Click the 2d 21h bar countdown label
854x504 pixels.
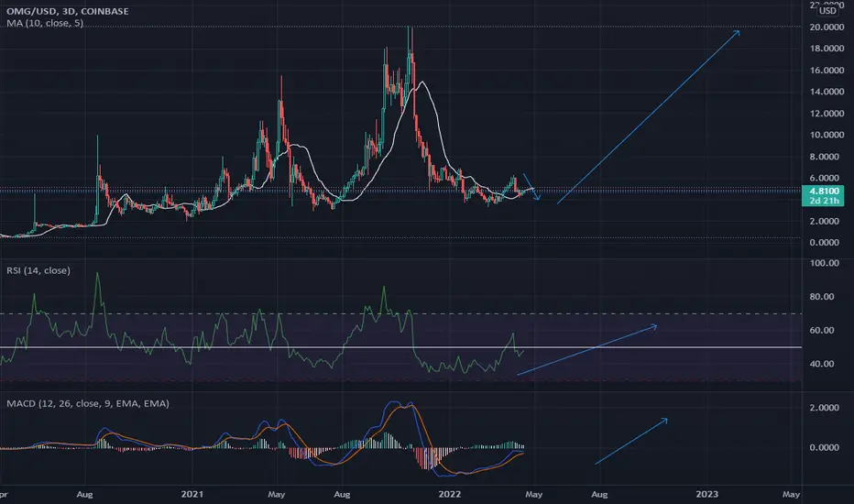824,201
